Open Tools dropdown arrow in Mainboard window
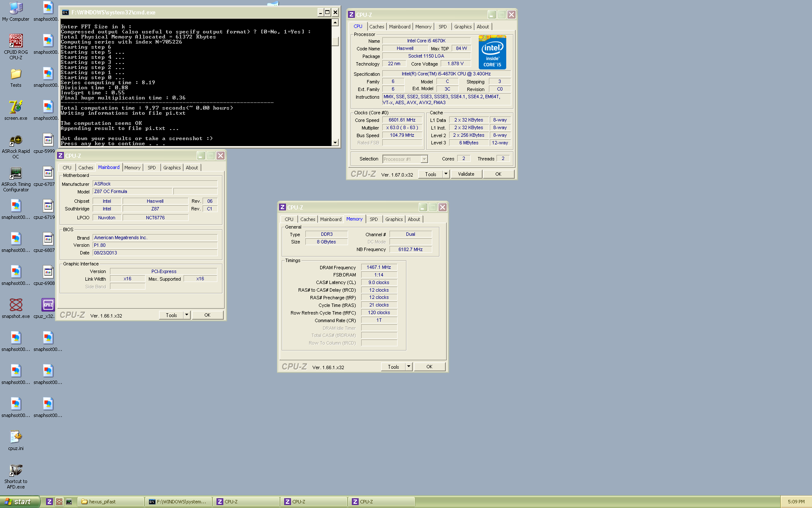The width and height of the screenshot is (812, 508). tap(187, 315)
